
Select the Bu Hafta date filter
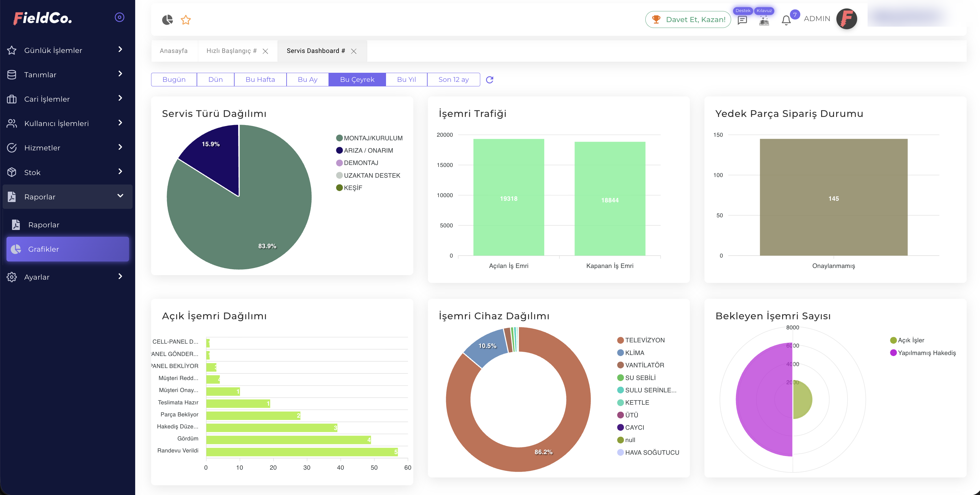coord(260,80)
